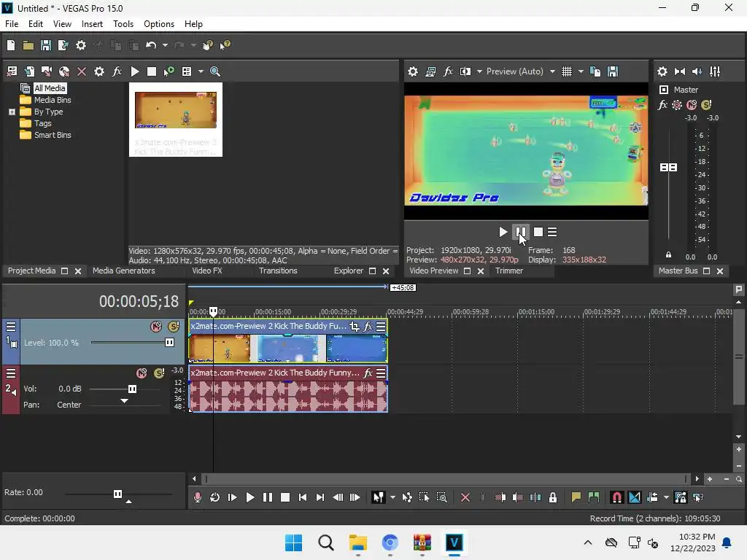Click Dim Output speaker icon
747x560 pixels.
697,71
